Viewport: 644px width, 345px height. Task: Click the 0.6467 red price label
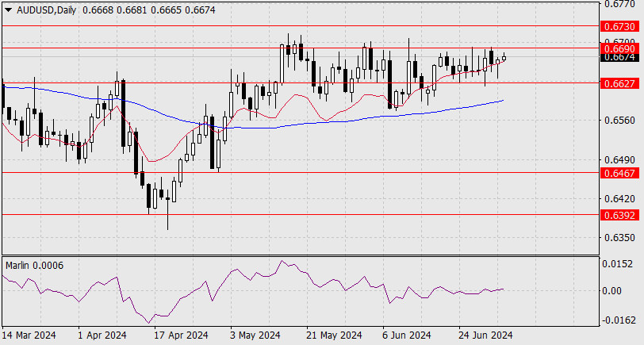point(619,174)
